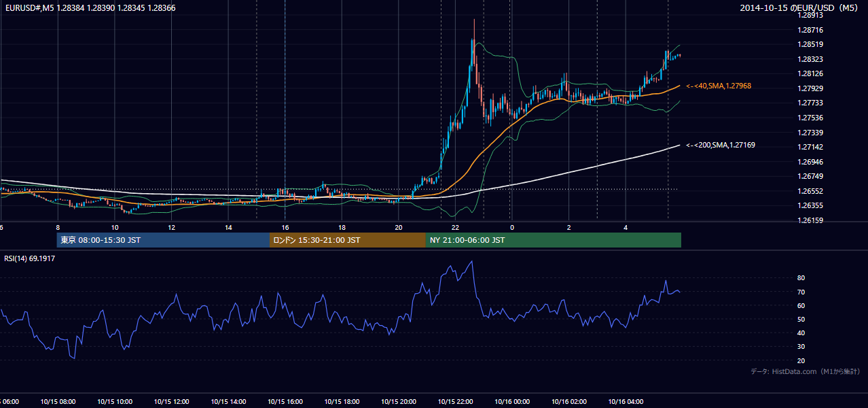Click the 40 SMA label reading 1.27968
The height and width of the screenshot is (408, 868).
718,86
